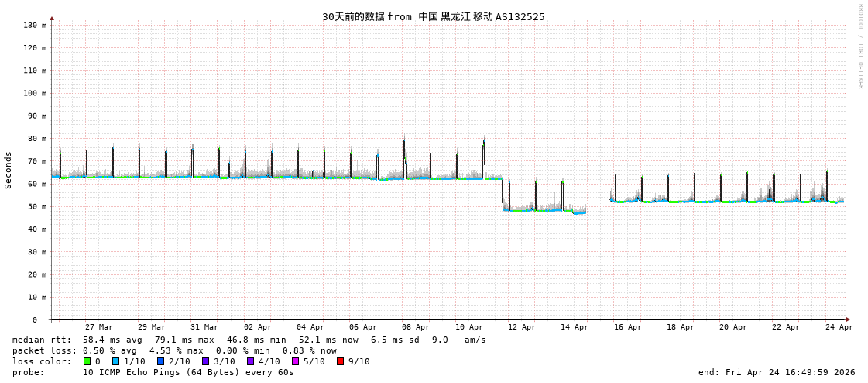
Task: Click the "Seconds" vertical axis label
Action: pyautogui.click(x=9, y=170)
